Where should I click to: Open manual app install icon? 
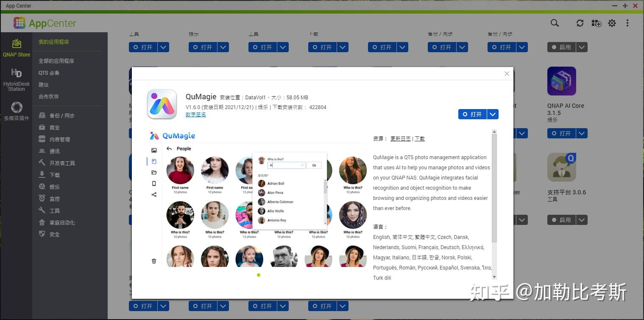click(596, 23)
